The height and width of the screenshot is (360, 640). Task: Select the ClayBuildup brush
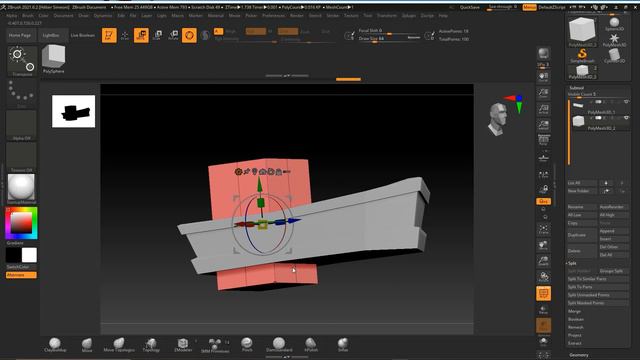[x=55, y=345]
